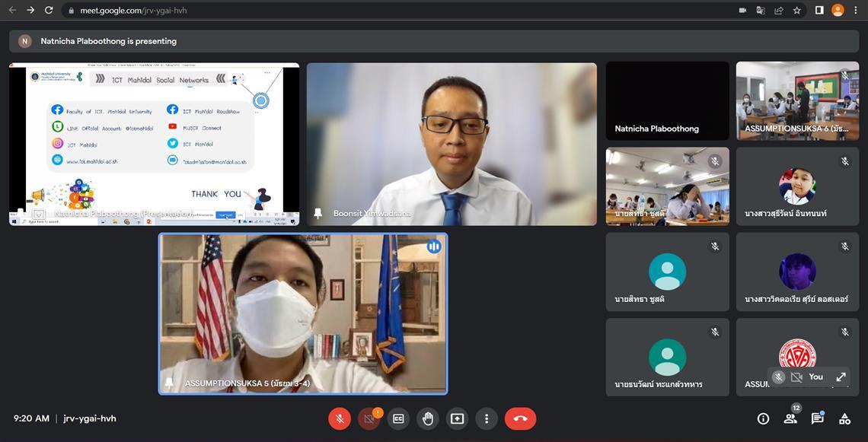Open more options three-dot menu

click(x=487, y=418)
